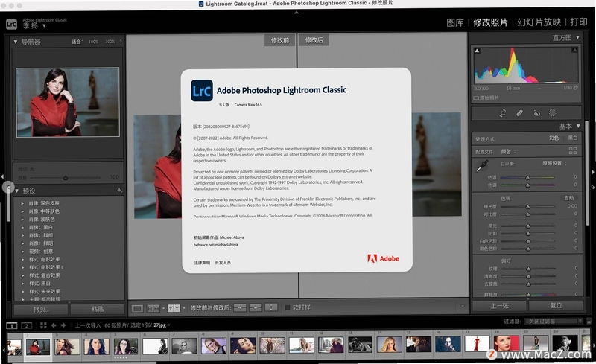Image resolution: width=596 pixels, height=364 pixels.
Task: Toggle the highlight clipping triangle in the histogram
Action: click(x=574, y=50)
